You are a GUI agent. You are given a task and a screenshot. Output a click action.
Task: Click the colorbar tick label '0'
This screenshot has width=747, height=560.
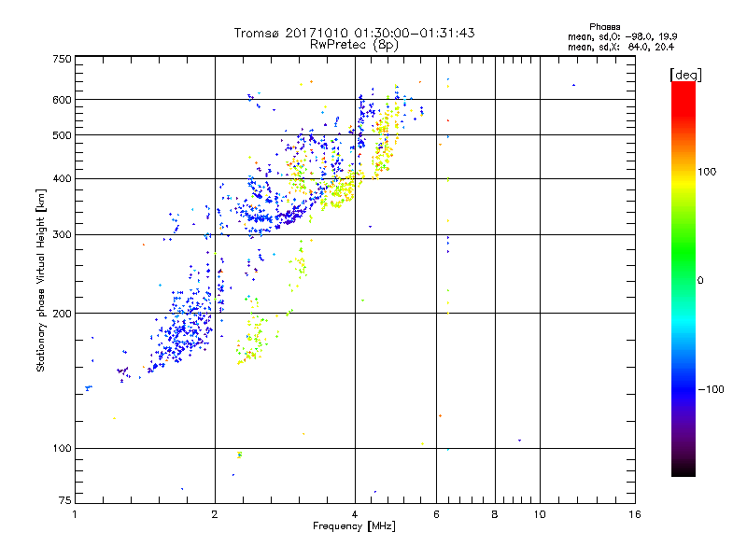(699, 281)
